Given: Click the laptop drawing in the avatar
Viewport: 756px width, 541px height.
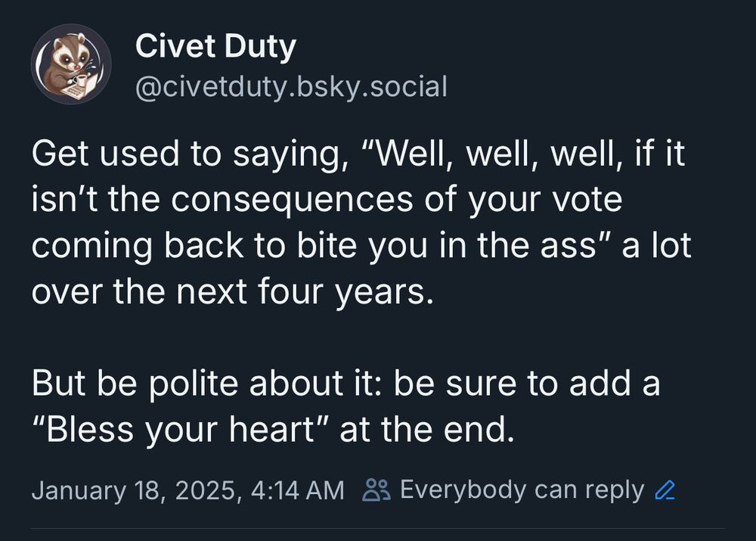Looking at the screenshot, I should click(79, 87).
